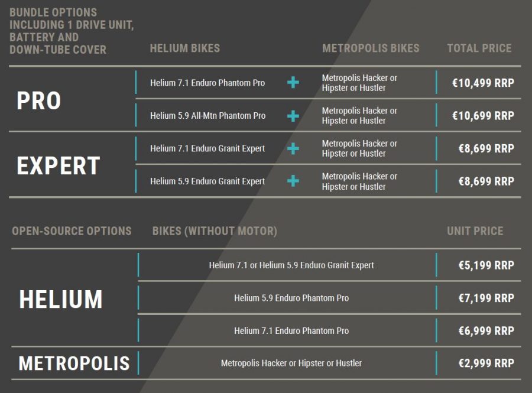Click the HELIUM BIKES column header
Image resolution: width=532 pixels, height=393 pixels.
185,48
